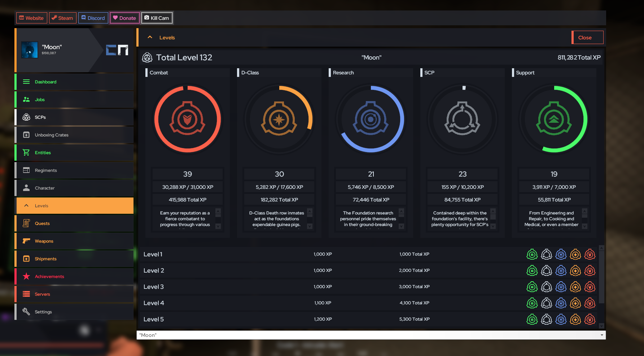The height and width of the screenshot is (356, 644).
Task: Go to the Jobs section
Action: pyautogui.click(x=74, y=100)
